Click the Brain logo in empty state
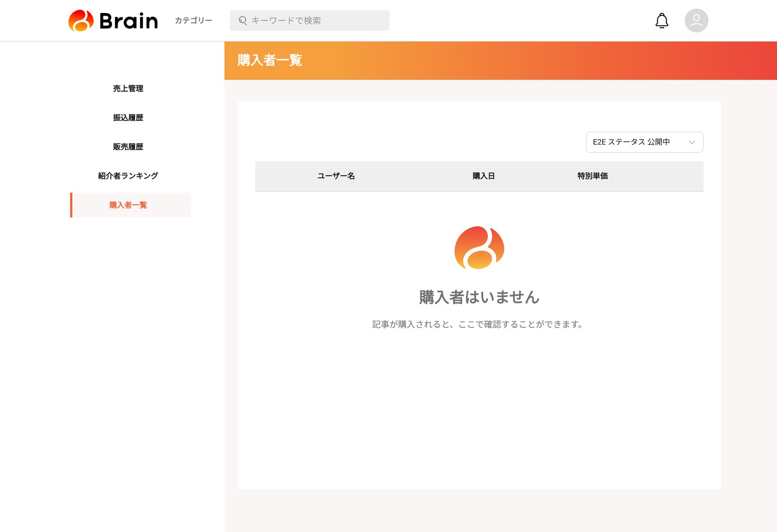Screen dimensions: 777x532 [479, 248]
